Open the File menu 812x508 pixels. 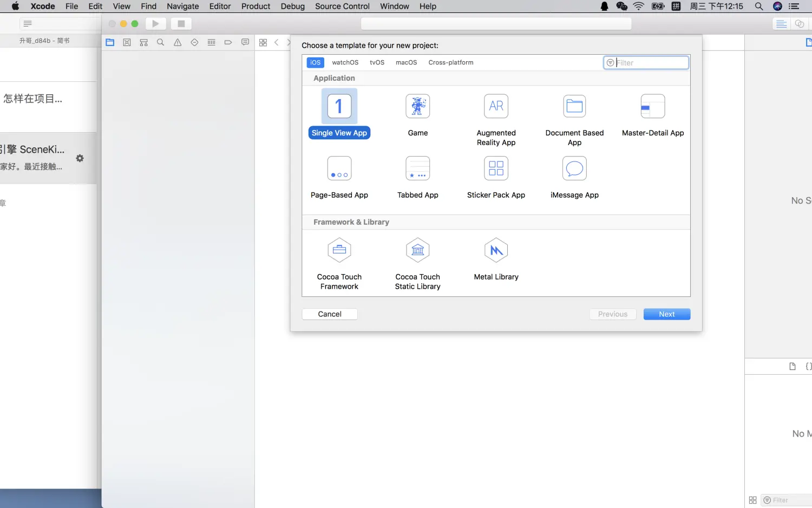71,6
